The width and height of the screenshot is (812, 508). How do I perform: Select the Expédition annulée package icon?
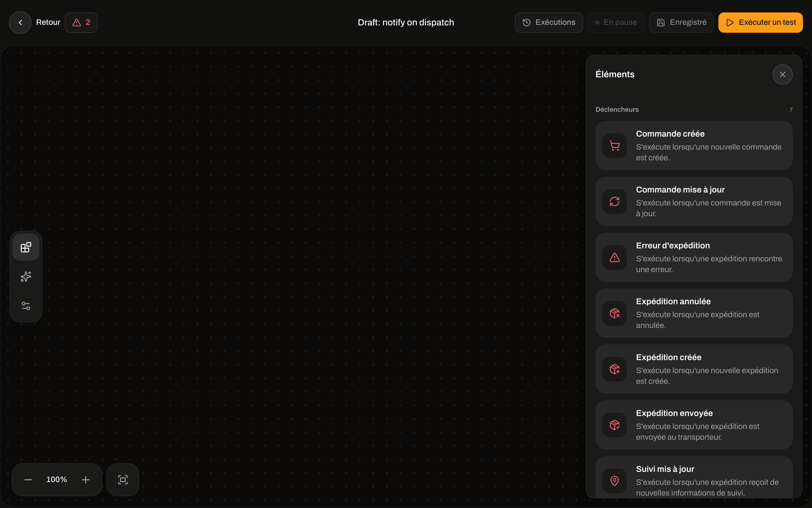[x=615, y=313]
